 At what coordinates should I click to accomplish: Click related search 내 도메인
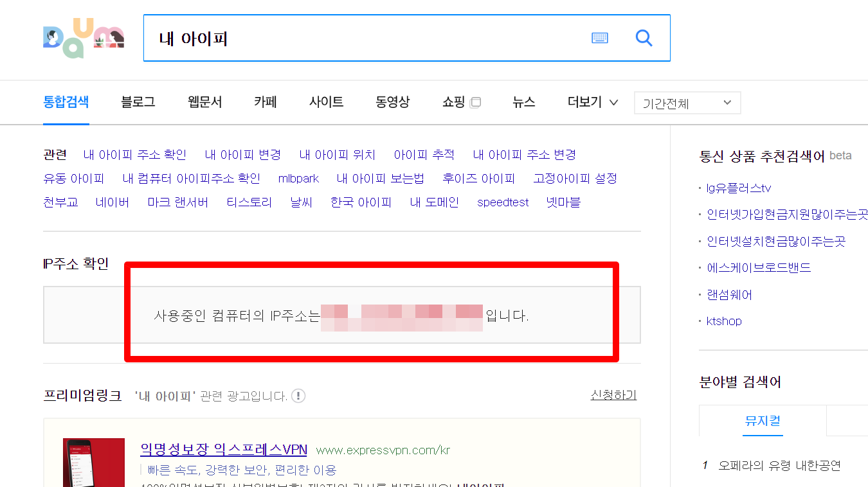tap(435, 202)
